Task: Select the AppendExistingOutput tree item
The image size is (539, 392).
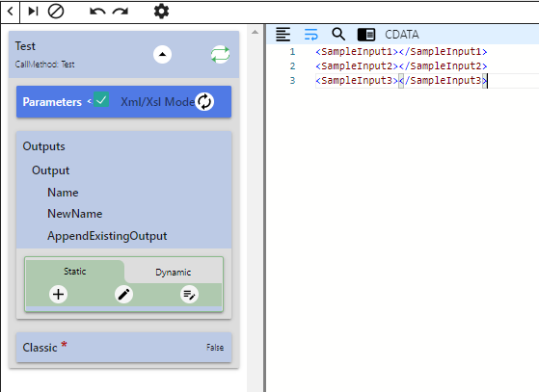Action: pyautogui.click(x=107, y=236)
